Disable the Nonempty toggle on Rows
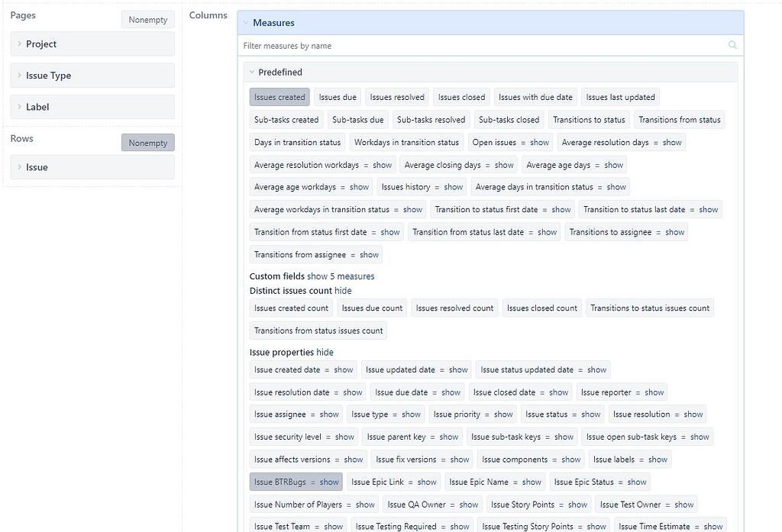 coord(149,143)
